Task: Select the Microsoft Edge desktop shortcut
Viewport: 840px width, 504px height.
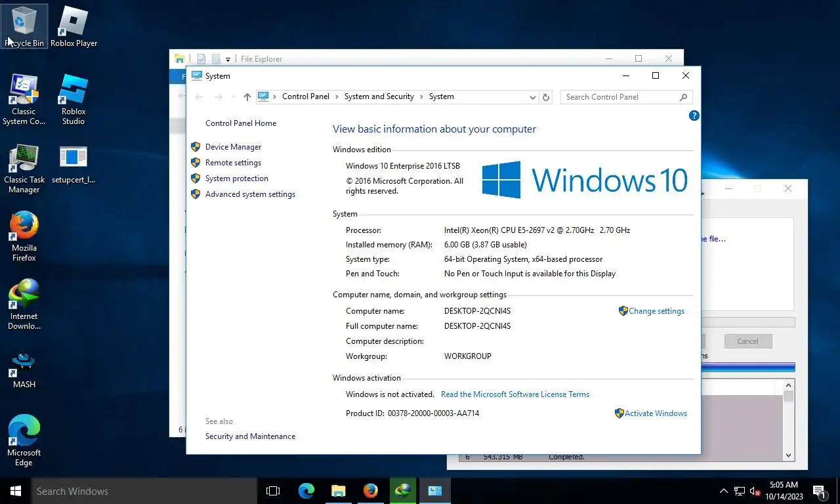Action: pos(24,440)
